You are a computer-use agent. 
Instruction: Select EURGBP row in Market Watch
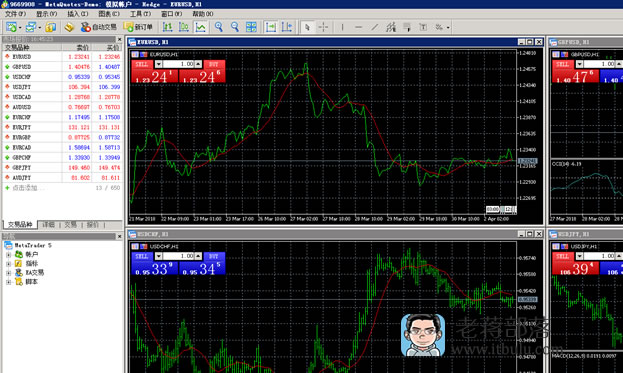tap(62, 137)
